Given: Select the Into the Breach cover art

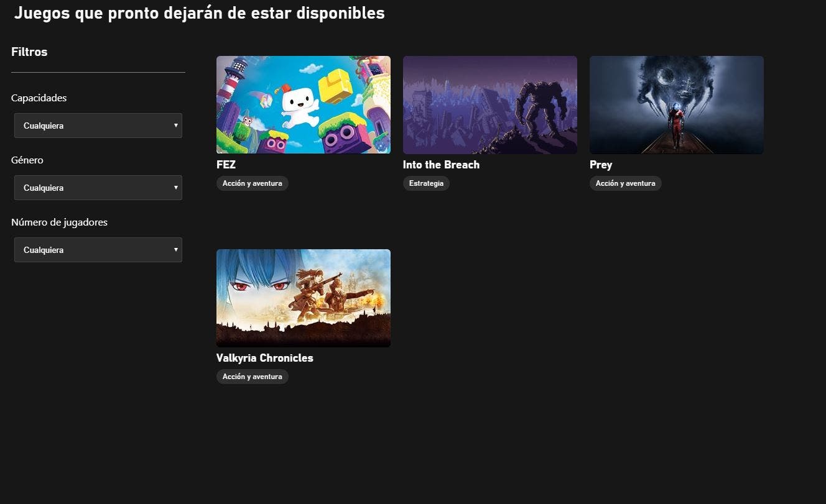Looking at the screenshot, I should click(x=490, y=105).
